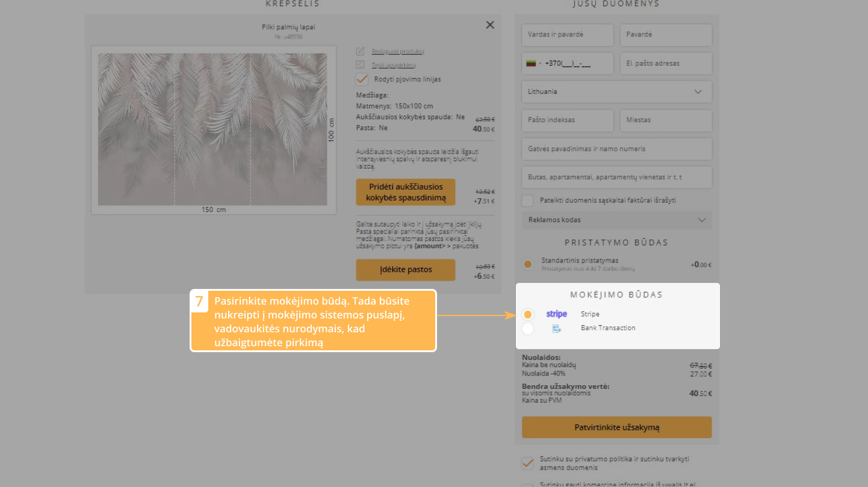Image resolution: width=868 pixels, height=487 pixels.
Task: Click the Bank Transaction icon
Action: pyautogui.click(x=556, y=328)
